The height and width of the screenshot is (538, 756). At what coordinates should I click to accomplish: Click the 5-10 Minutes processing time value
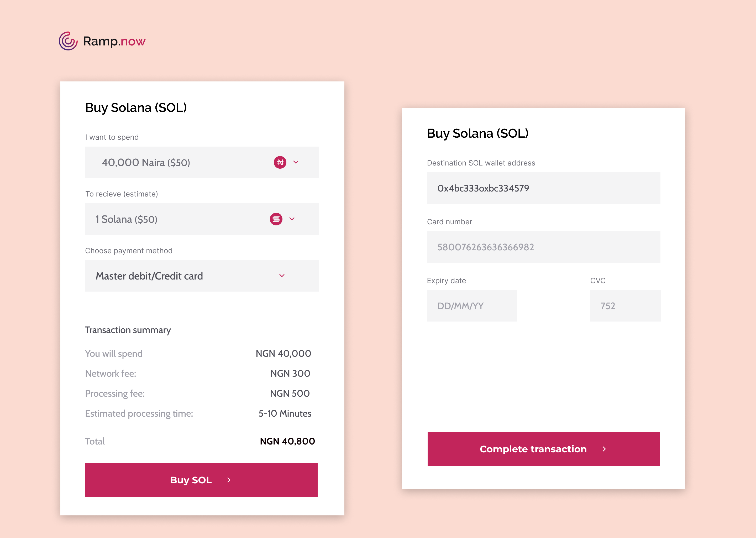[285, 413]
